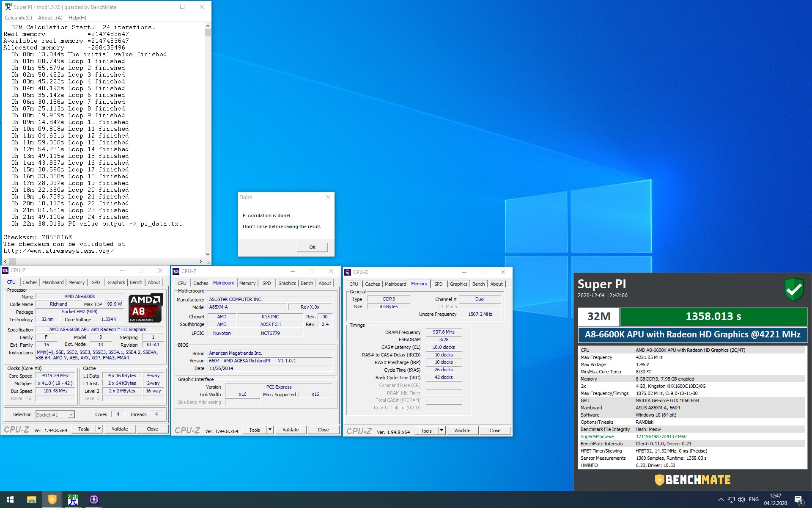
Task: Open Tools dropdown arrow in Memory CPU-Z
Action: [442, 431]
